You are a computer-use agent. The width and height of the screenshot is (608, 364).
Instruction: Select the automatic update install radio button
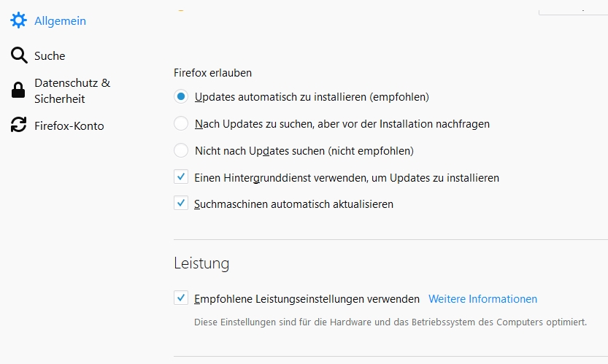[x=181, y=96]
